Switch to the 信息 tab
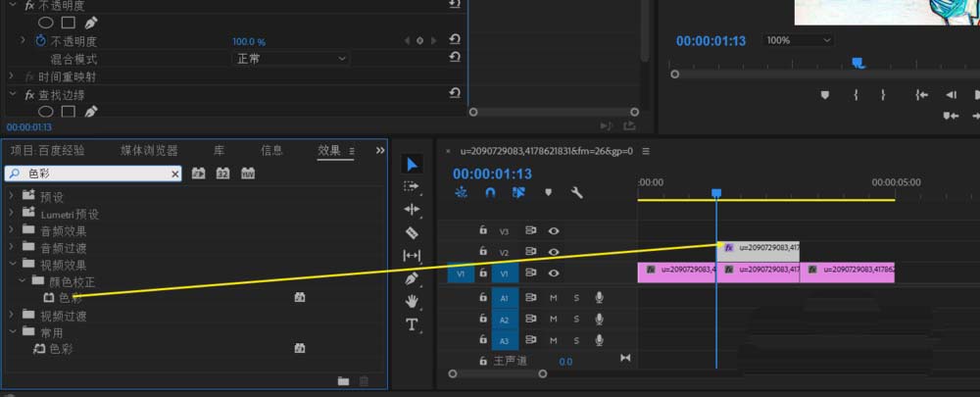This screenshot has height=397, width=980. [x=271, y=150]
